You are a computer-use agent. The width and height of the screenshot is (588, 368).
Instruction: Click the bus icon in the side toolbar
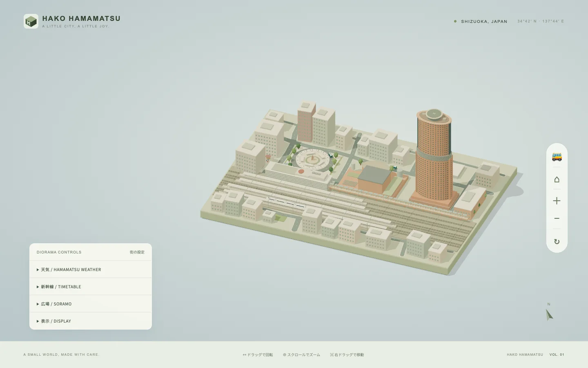point(557,157)
